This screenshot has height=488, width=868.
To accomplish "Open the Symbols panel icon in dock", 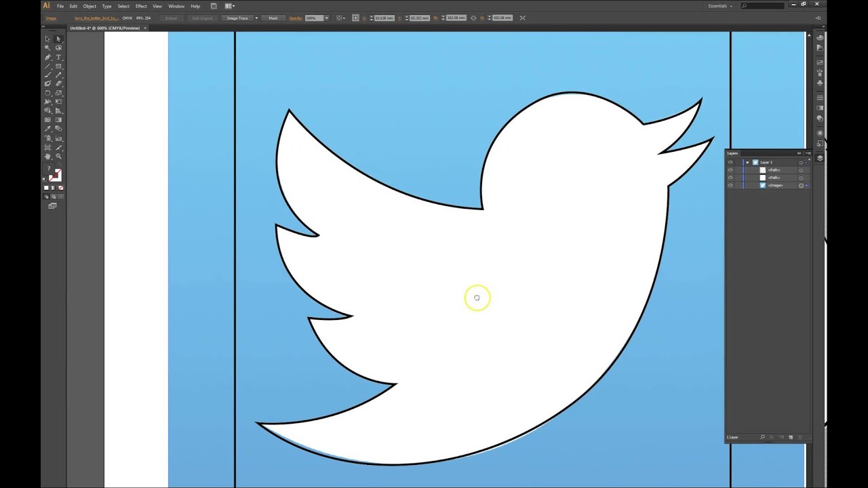I will click(820, 82).
